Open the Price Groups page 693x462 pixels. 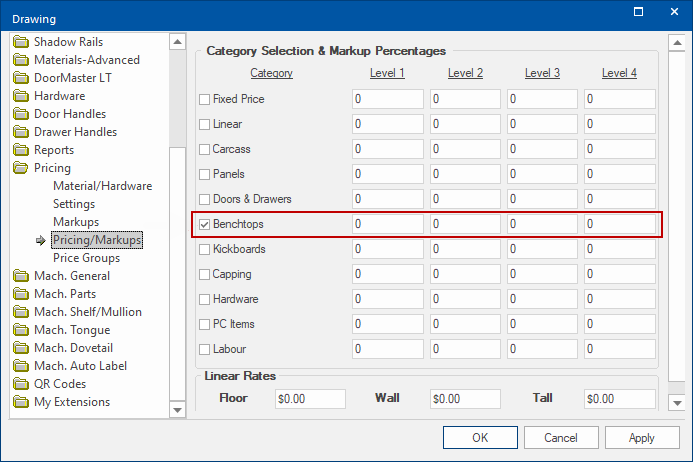86,258
